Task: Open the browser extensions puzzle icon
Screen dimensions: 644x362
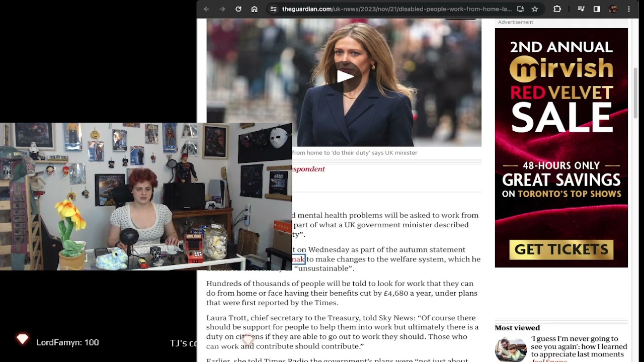Action: coord(557,9)
